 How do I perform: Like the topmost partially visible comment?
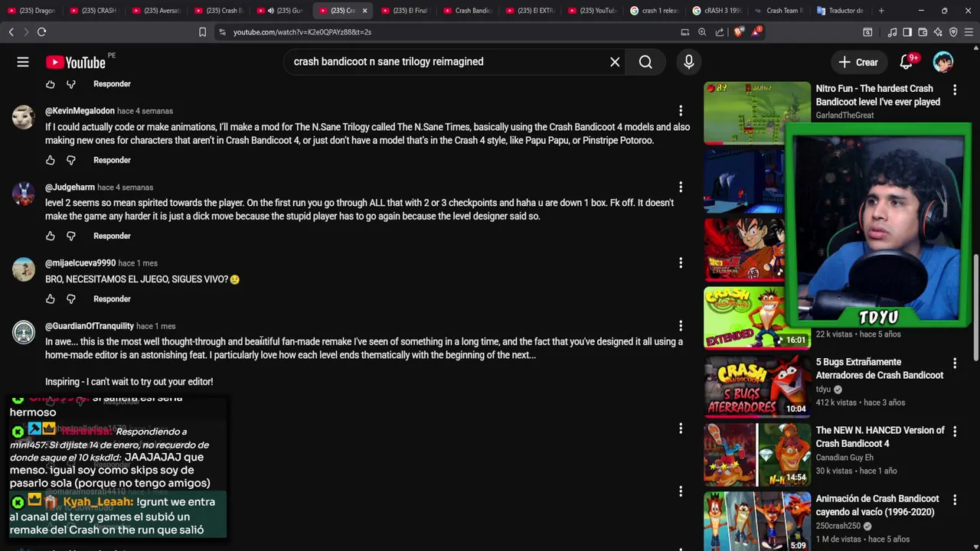51,84
